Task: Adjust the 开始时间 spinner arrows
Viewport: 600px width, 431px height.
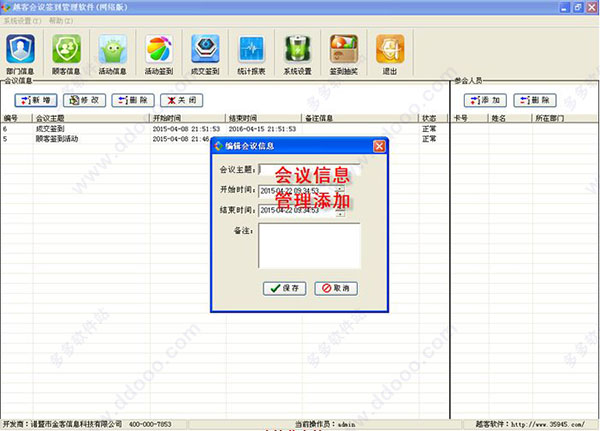Action: point(340,191)
